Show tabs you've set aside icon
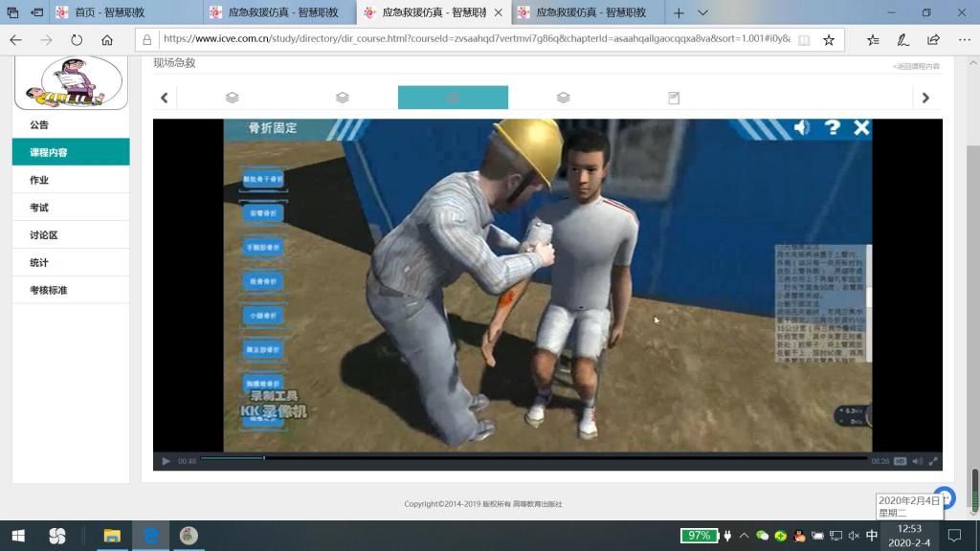 [x=12, y=12]
